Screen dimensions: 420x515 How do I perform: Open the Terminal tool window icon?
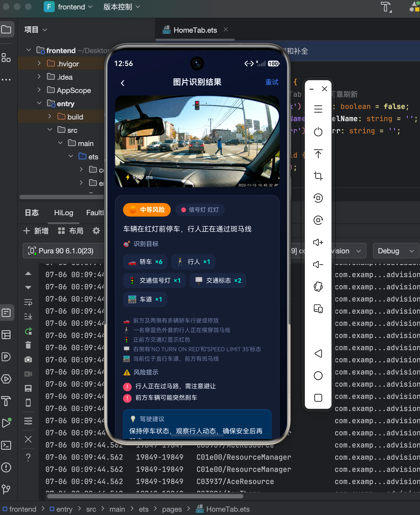(x=6, y=445)
